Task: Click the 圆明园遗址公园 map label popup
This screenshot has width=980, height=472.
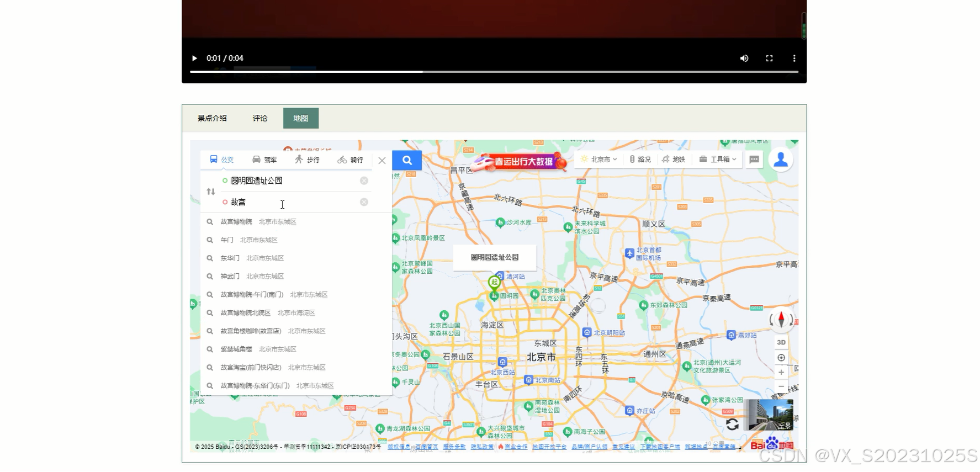Action: 495,257
